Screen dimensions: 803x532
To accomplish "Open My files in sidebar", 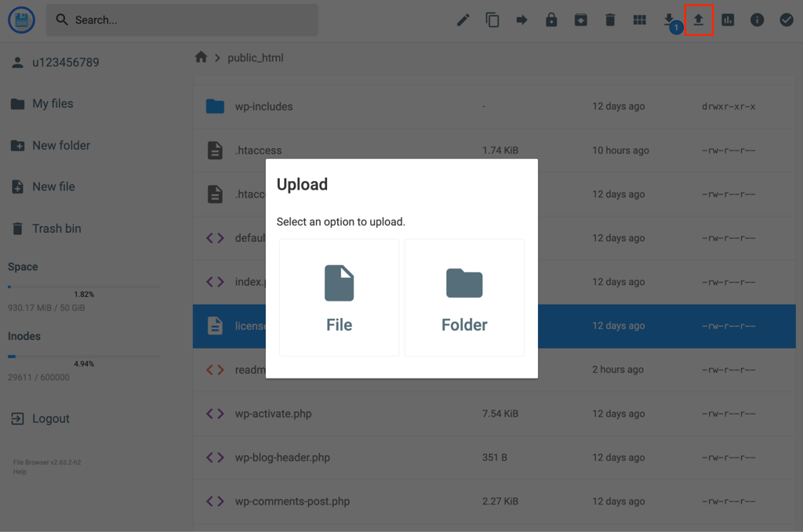I will click(42, 104).
